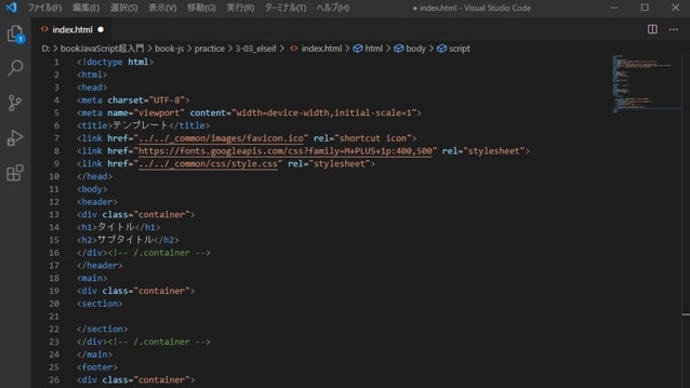Click the "shortcut icon" rel value

(373, 138)
